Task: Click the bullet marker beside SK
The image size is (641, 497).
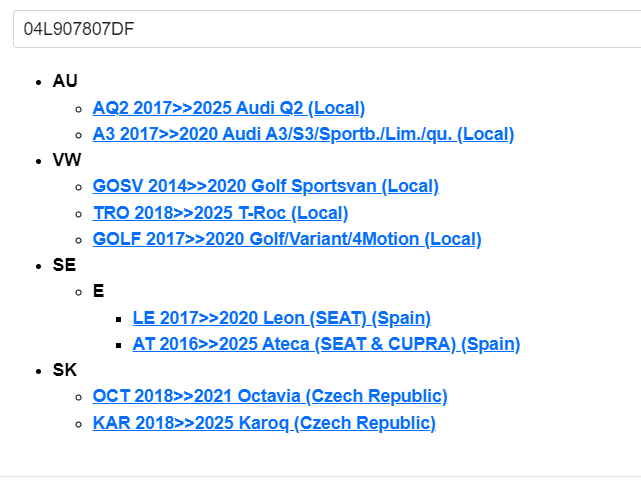Action: click(38, 370)
